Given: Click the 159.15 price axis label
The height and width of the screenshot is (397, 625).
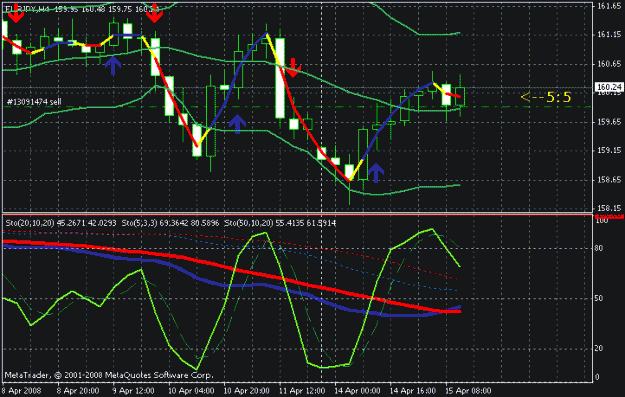Looking at the screenshot, I should click(x=609, y=151).
